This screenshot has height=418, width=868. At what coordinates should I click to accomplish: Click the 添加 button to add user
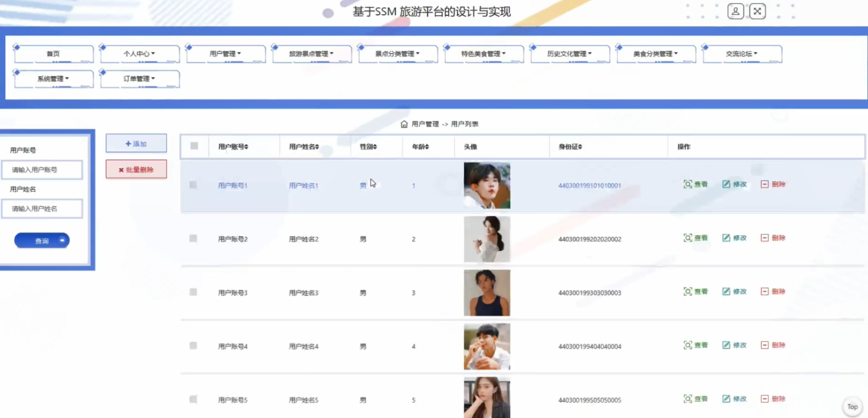point(136,143)
